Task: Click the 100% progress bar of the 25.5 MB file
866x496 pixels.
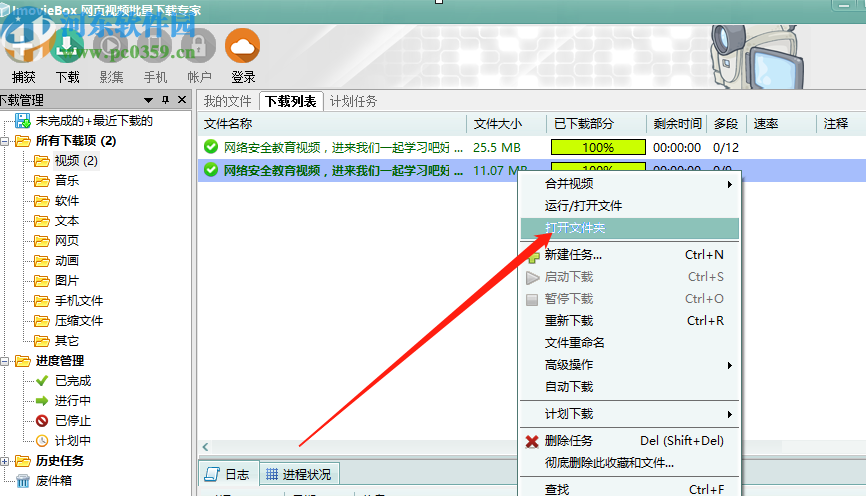Action: click(598, 147)
